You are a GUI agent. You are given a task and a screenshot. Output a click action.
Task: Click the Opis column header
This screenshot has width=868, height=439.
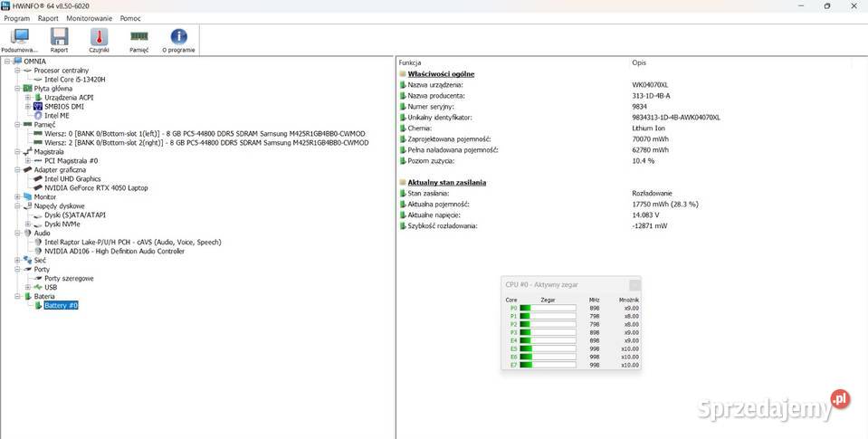point(639,62)
